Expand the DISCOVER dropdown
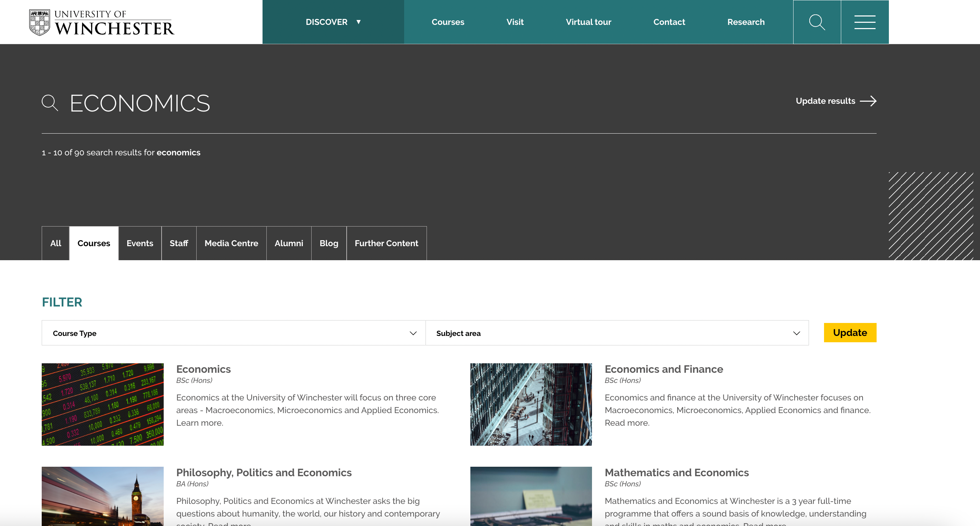980x526 pixels. (x=333, y=22)
